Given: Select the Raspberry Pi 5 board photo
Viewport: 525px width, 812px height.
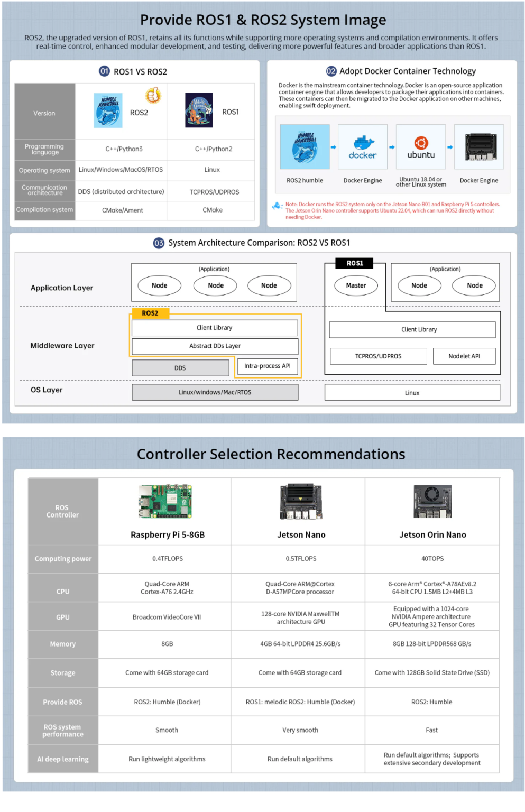Looking at the screenshot, I should 165,502.
